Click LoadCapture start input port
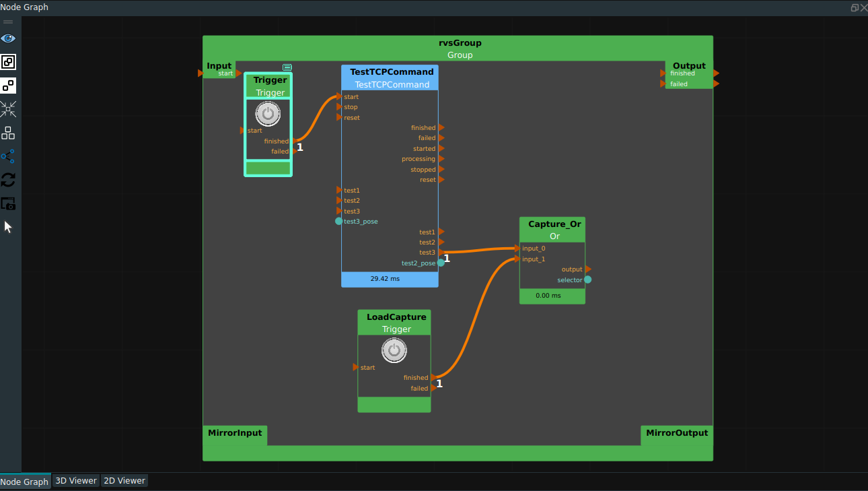868x491 pixels. (356, 367)
